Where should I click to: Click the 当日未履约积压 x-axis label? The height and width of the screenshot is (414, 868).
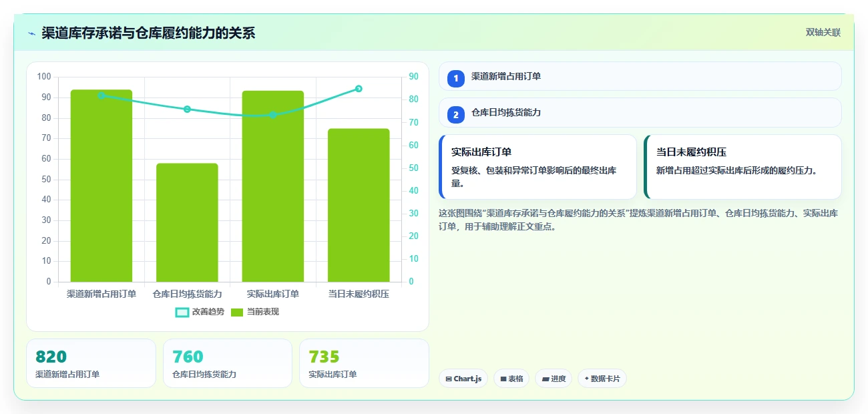359,294
